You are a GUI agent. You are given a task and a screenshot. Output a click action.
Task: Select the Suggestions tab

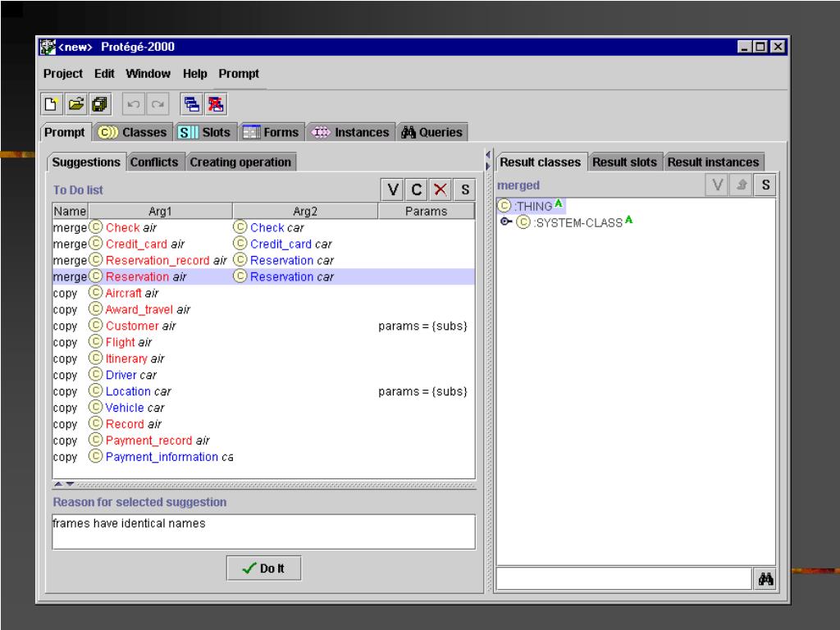click(86, 162)
